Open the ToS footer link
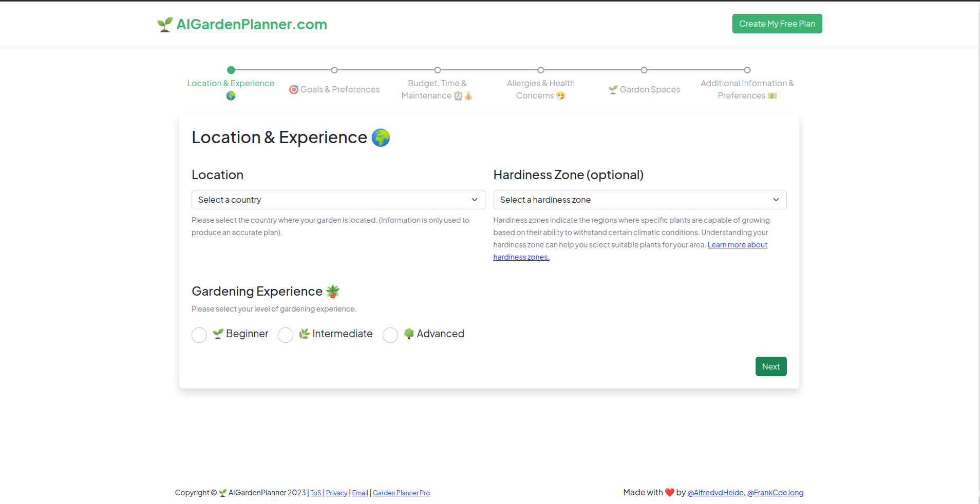 click(x=316, y=493)
